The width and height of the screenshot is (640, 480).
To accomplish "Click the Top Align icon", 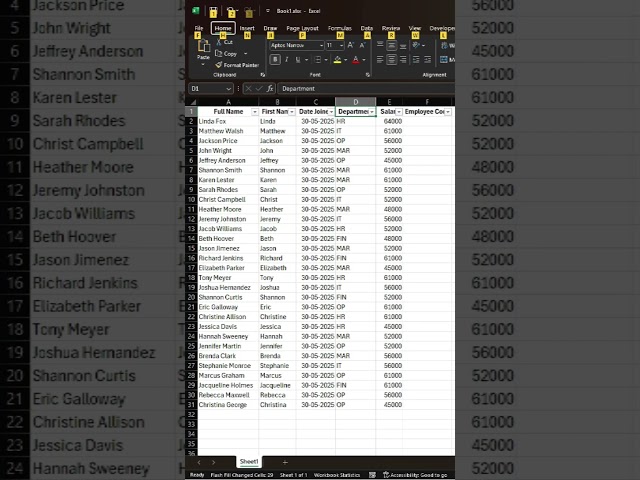I will 380,45.
